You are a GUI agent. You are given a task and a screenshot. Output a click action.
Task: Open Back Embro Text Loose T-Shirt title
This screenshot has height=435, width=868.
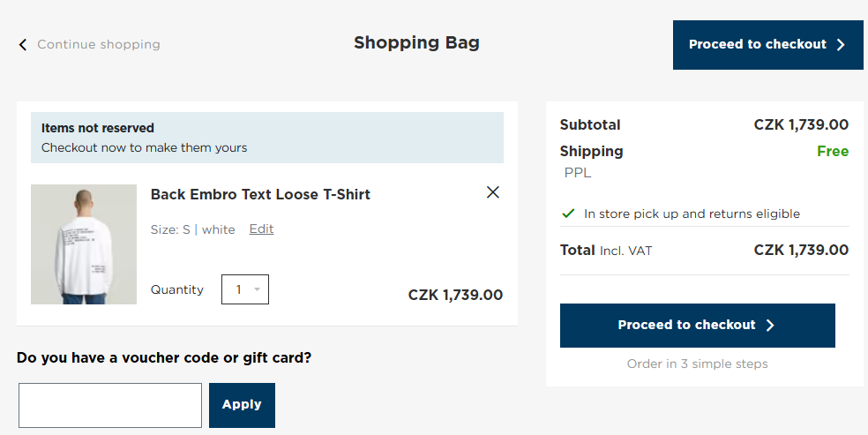click(260, 194)
